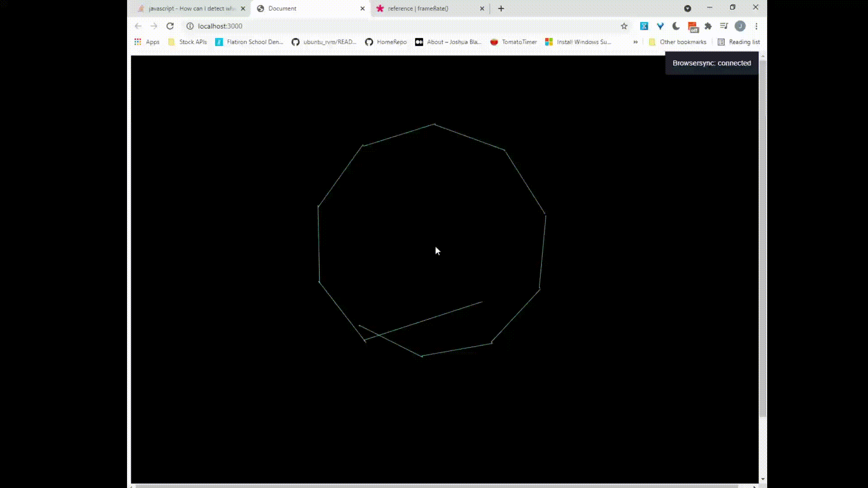The image size is (868, 488).
Task: Reload the localhost page
Action: [x=170, y=26]
